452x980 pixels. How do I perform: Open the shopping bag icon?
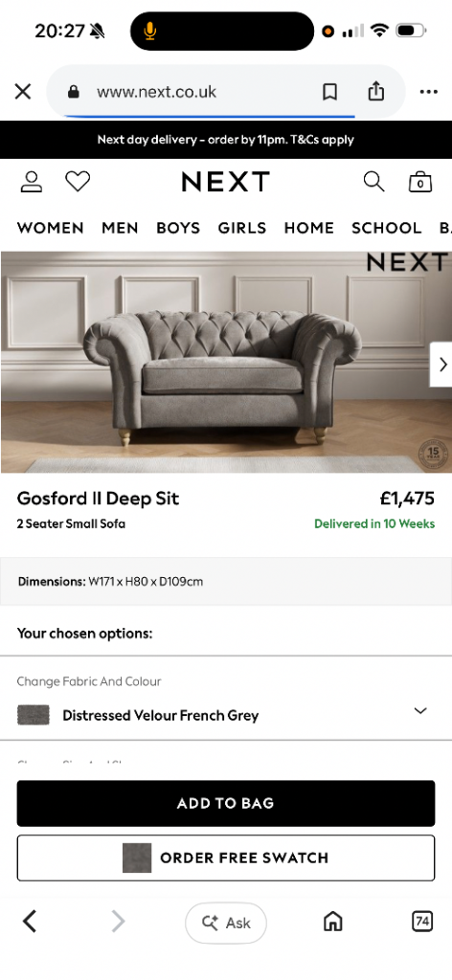420,182
